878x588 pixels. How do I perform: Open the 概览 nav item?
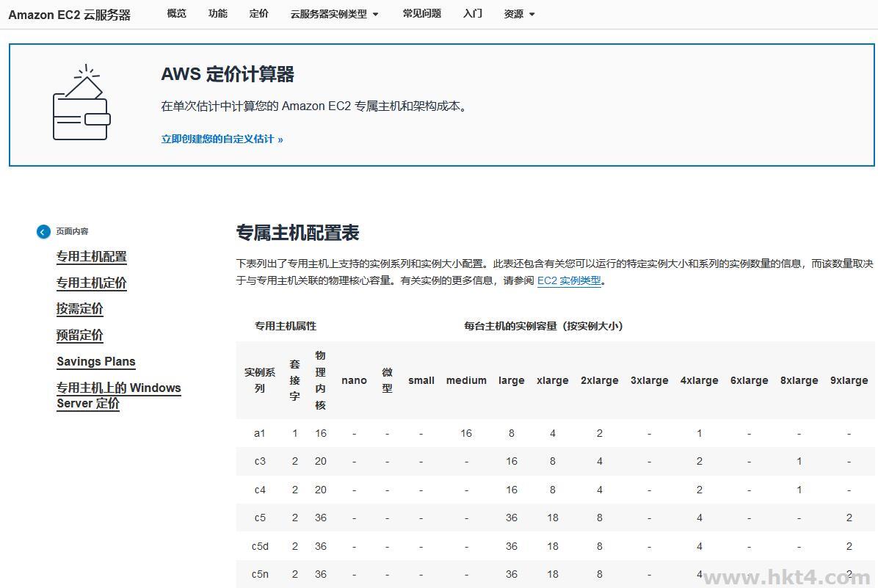point(176,13)
